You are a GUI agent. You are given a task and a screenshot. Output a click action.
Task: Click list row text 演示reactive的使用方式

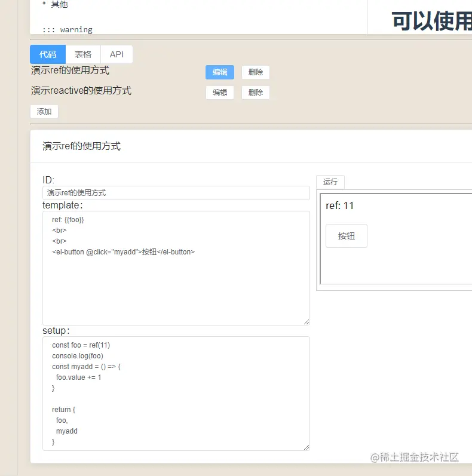point(81,90)
